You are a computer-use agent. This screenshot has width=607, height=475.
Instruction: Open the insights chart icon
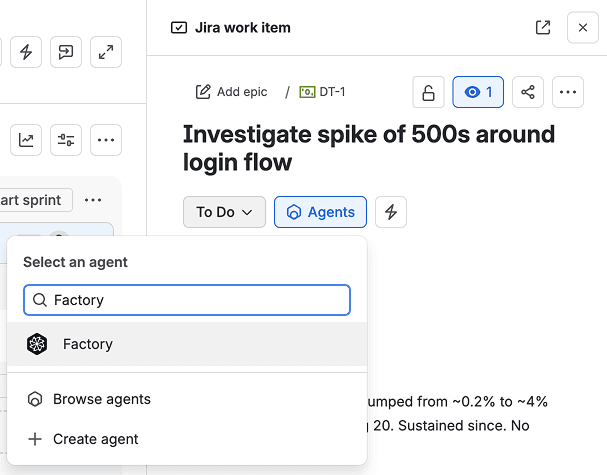pyautogui.click(x=26, y=140)
